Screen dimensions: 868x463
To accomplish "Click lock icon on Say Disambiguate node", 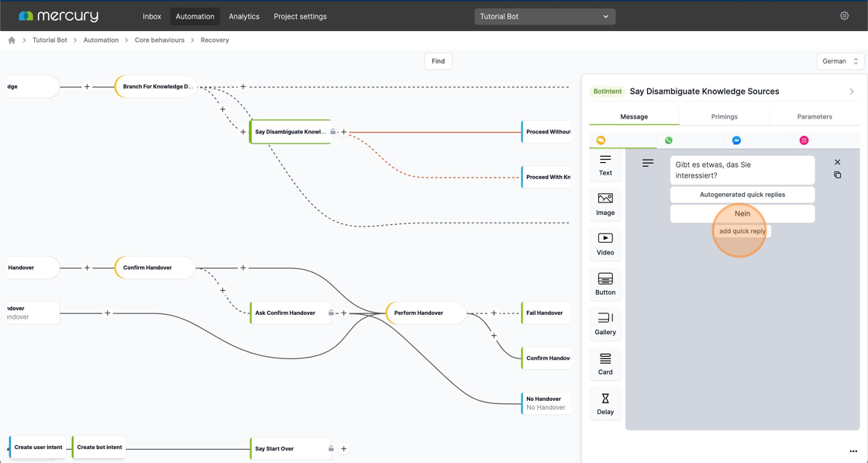I will (332, 132).
